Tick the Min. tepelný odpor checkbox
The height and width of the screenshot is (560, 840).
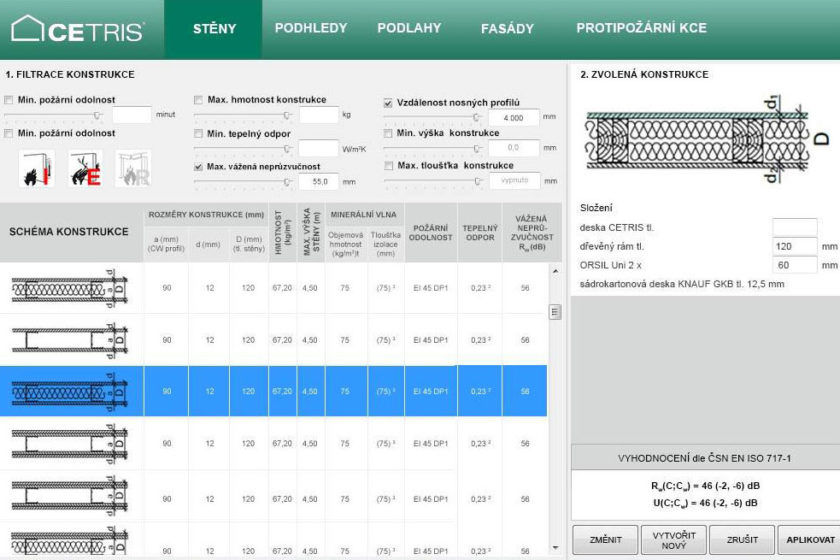(199, 133)
